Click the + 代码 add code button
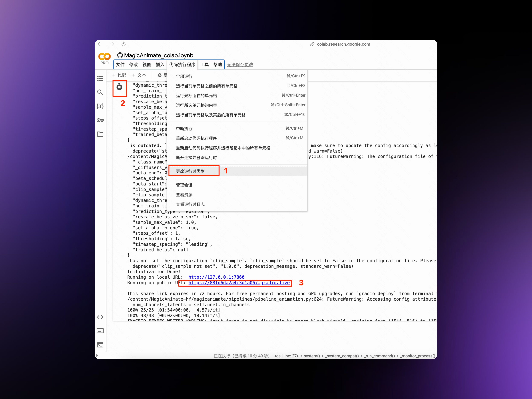 [x=119, y=75]
